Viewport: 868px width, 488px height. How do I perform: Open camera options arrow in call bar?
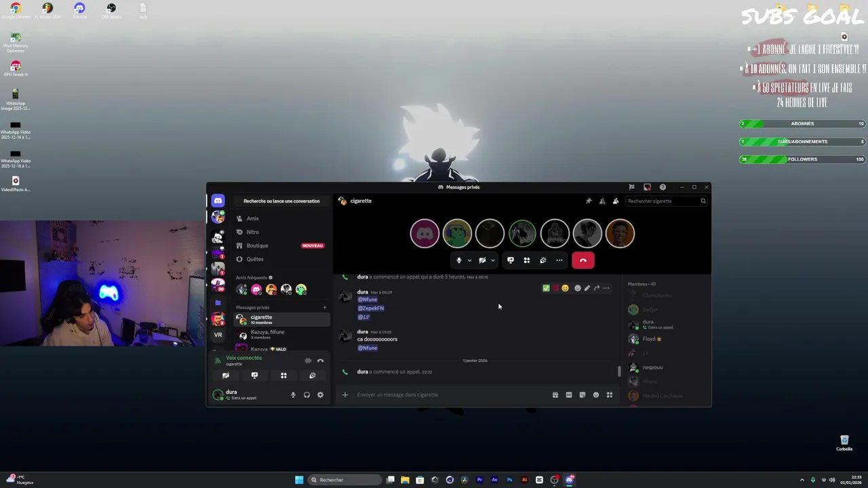[492, 260]
